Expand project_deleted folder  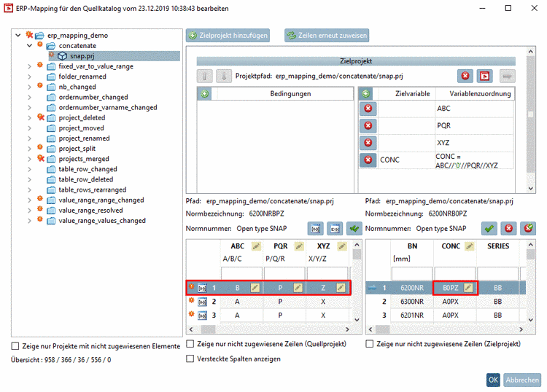pos(29,118)
